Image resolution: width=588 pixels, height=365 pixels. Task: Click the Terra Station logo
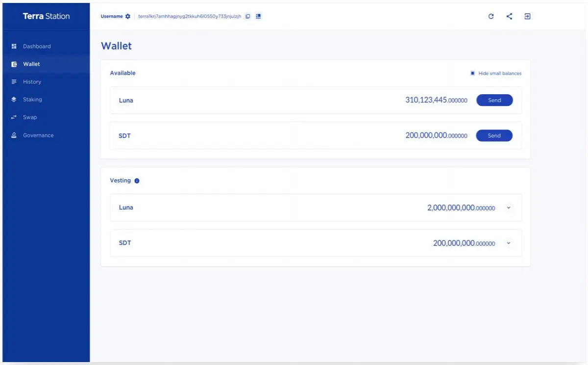(46, 16)
